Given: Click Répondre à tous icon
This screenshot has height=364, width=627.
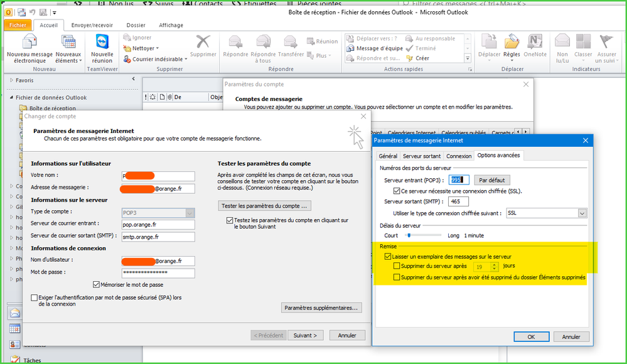Looking at the screenshot, I should (x=263, y=41).
